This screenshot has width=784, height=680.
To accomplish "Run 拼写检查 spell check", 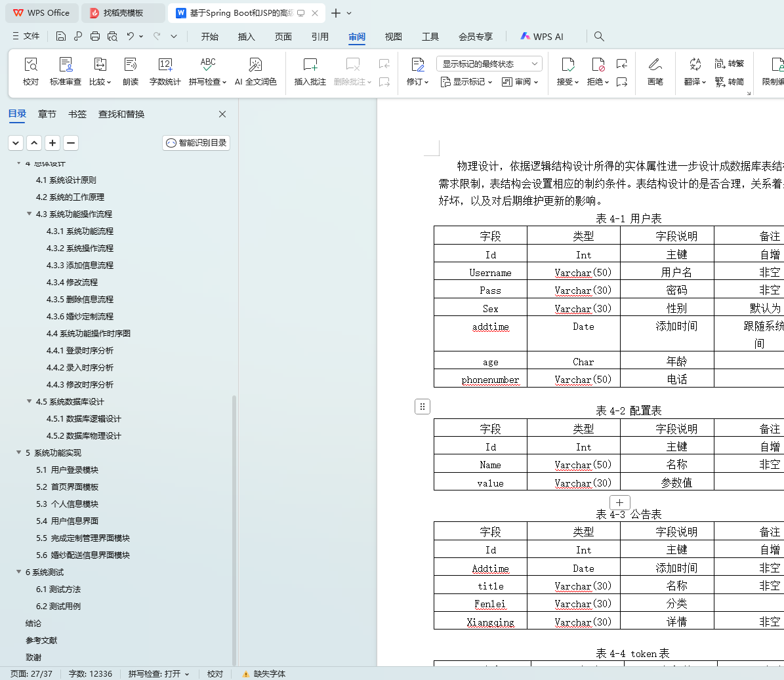I will click(207, 71).
